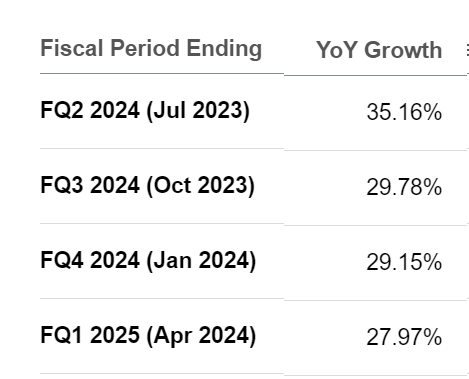This screenshot has height=379, width=469.
Task: Click the (Apr 2024) date text
Action: click(x=201, y=336)
